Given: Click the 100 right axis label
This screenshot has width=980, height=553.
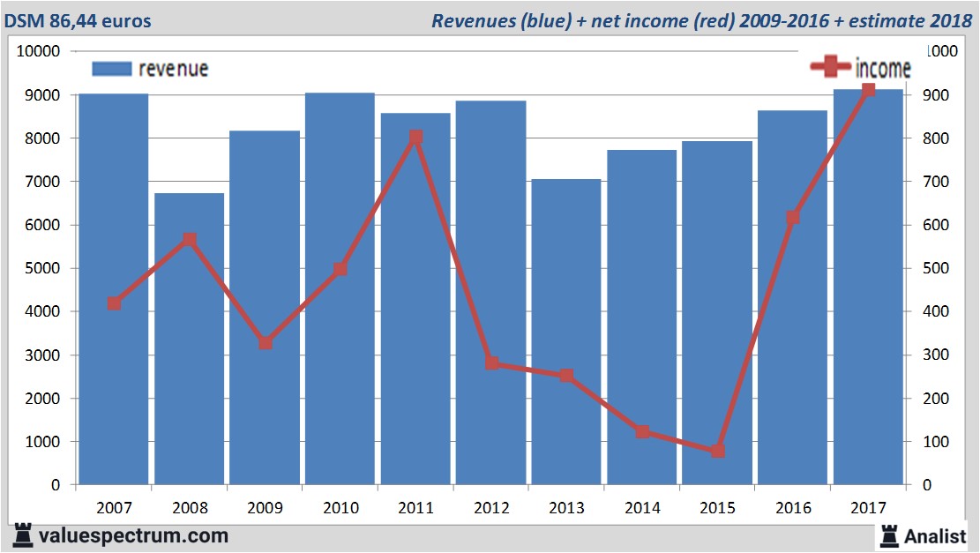Looking at the screenshot, I should tap(936, 442).
